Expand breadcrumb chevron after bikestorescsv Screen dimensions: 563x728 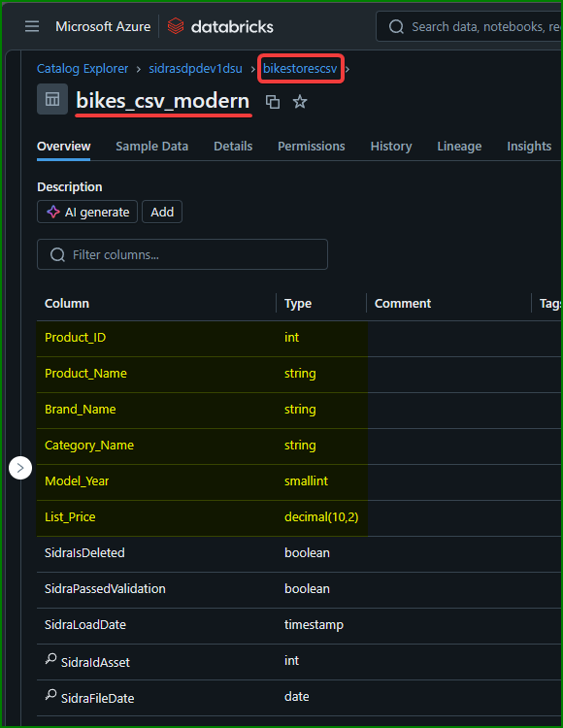pyautogui.click(x=348, y=69)
